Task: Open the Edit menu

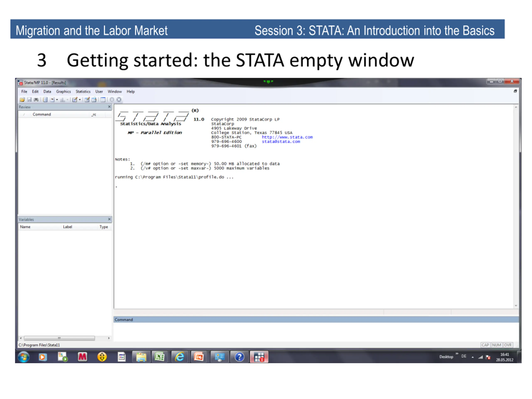Action: [x=35, y=91]
